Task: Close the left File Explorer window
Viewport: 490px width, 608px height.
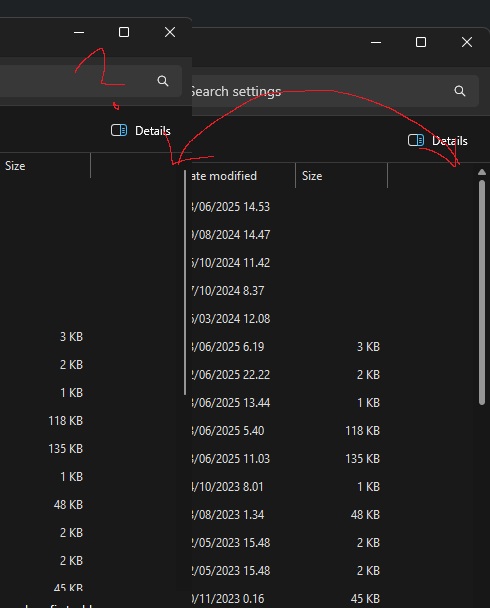Action: tap(170, 32)
